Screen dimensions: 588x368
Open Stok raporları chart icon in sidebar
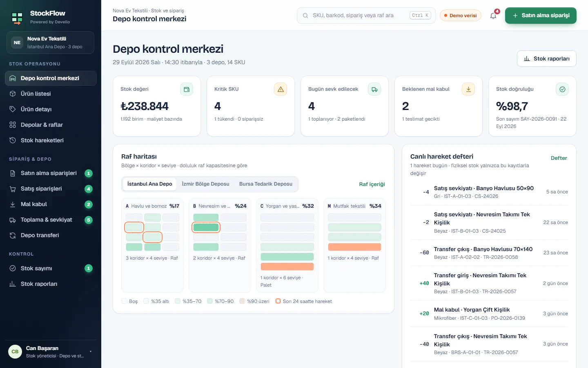tap(13, 284)
